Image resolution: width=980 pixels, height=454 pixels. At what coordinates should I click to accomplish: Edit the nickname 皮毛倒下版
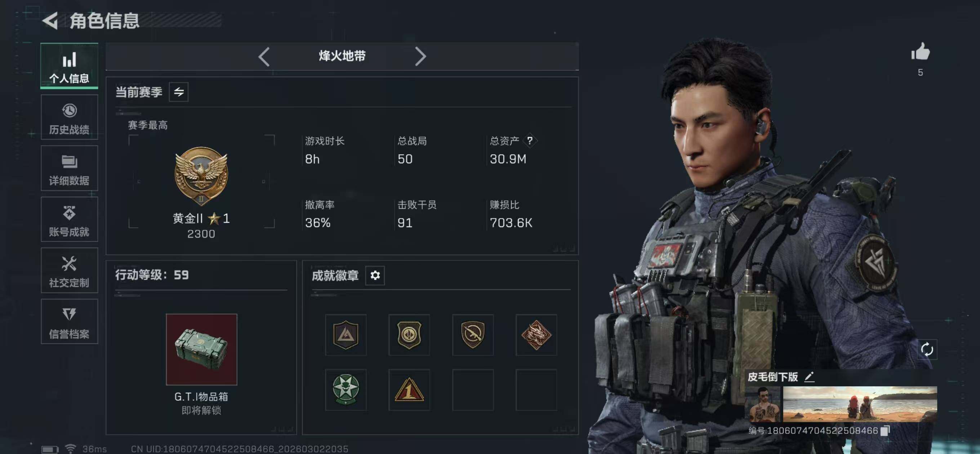pyautogui.click(x=809, y=377)
